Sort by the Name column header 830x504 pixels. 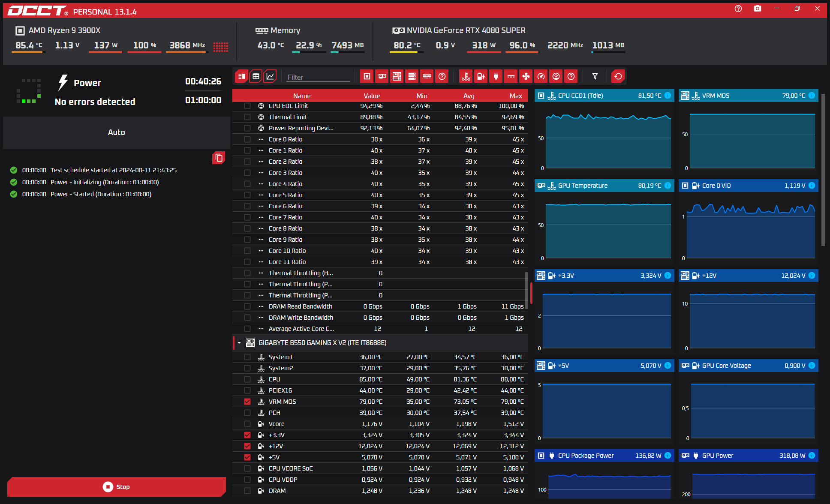302,96
